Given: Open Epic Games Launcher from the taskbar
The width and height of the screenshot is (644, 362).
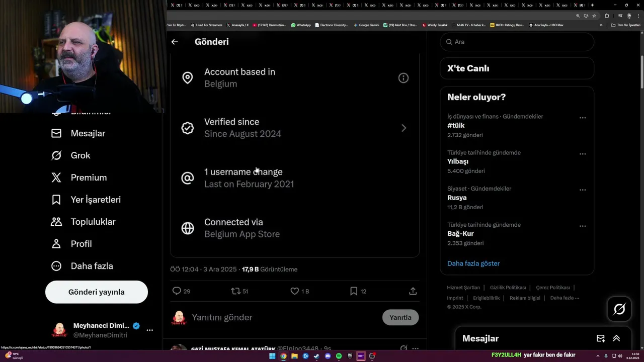Looking at the screenshot, I should point(350,356).
